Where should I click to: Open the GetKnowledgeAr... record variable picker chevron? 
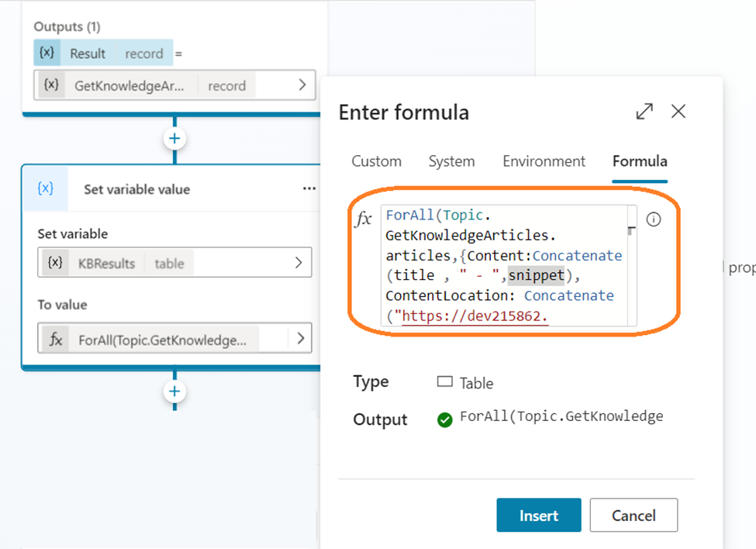point(302,85)
